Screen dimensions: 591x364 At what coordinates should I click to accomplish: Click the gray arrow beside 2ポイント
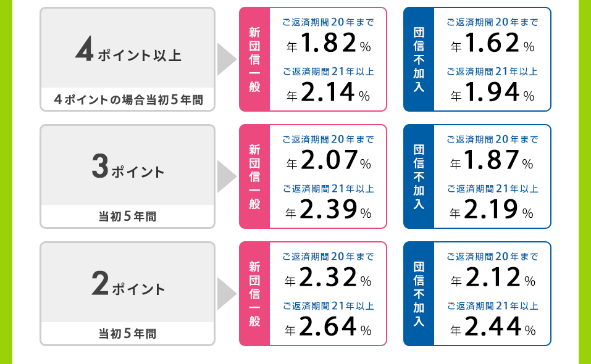[x=227, y=294]
